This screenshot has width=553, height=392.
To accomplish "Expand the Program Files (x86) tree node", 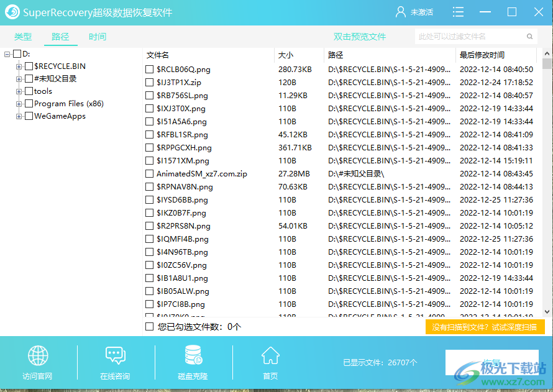I will (x=19, y=104).
